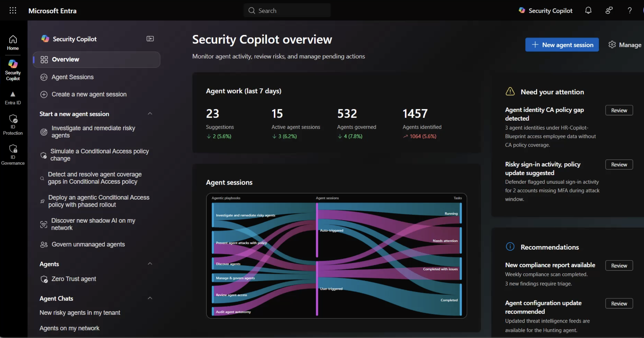The image size is (644, 338).
Task: Click the Need your attention warning icon
Action: point(510,91)
